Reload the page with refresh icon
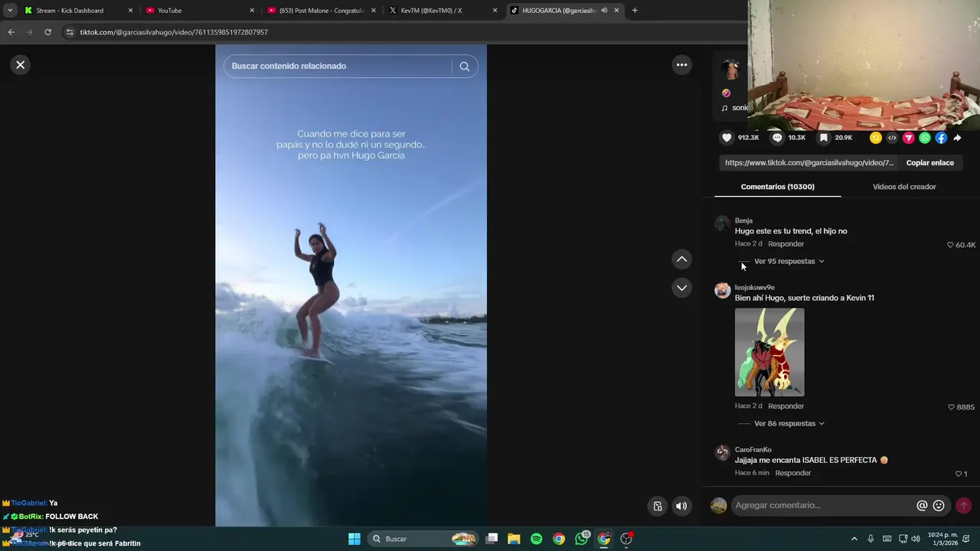 [x=47, y=32]
